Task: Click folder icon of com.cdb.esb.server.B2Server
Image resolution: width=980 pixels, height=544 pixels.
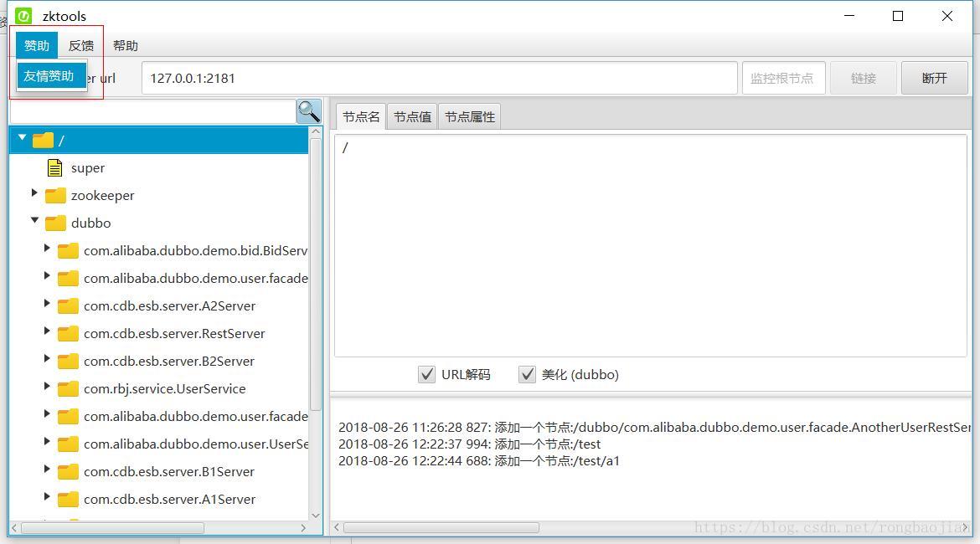Action: pos(68,361)
